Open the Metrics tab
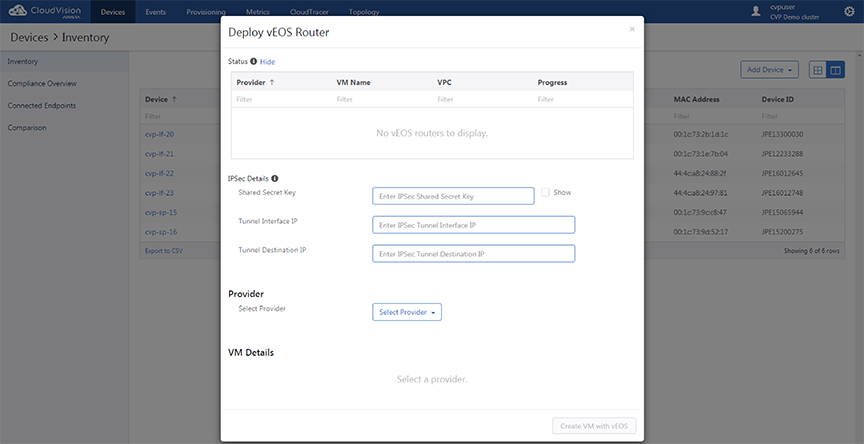 click(257, 12)
